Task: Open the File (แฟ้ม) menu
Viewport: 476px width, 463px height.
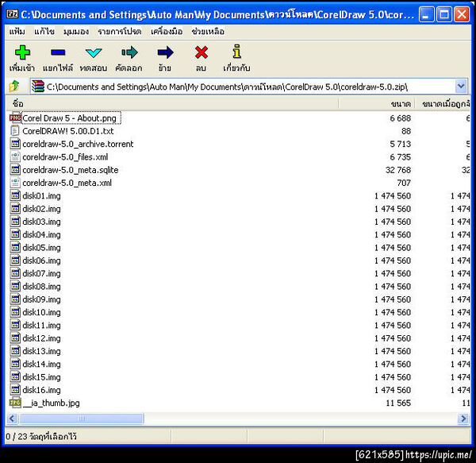Action: click(x=17, y=31)
